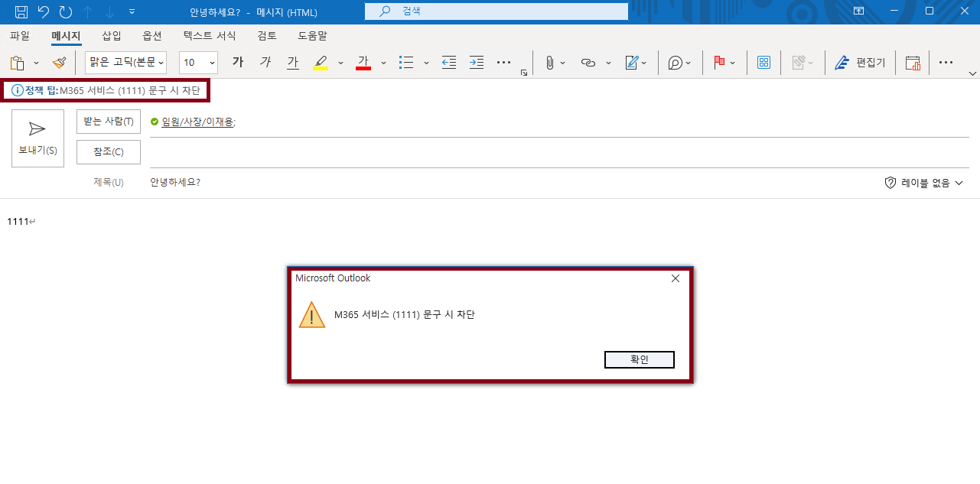
Task: Show more ribbon commands at far right
Action: (946, 63)
